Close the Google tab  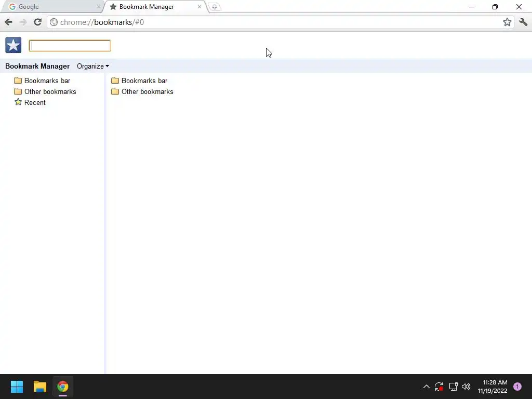[x=98, y=7]
